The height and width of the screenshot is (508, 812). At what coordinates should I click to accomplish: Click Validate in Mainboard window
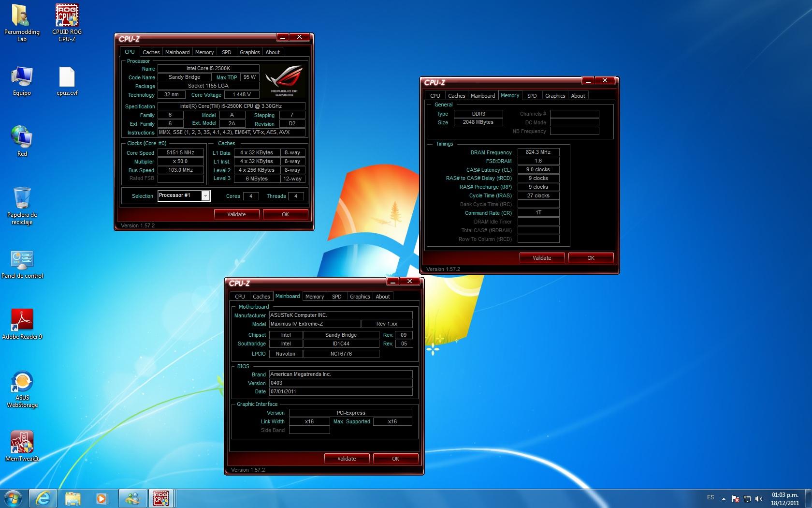[347, 459]
